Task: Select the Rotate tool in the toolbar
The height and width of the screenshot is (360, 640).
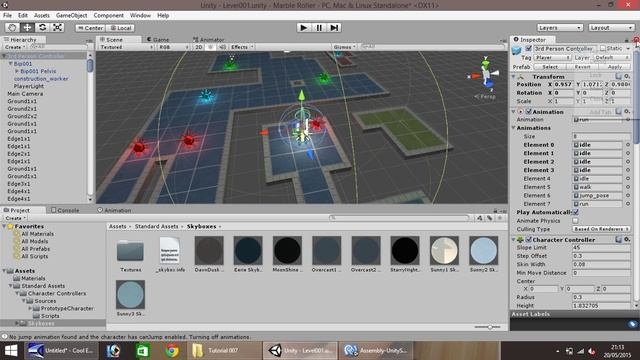Action: click(42, 27)
